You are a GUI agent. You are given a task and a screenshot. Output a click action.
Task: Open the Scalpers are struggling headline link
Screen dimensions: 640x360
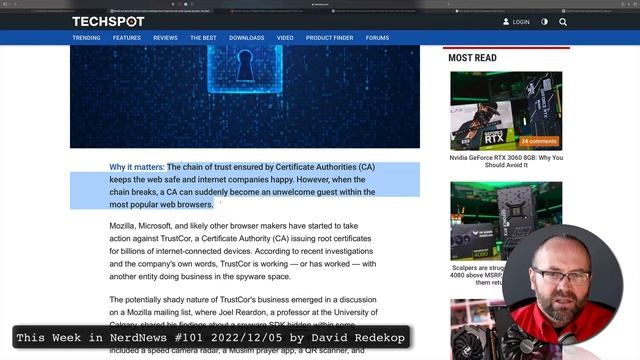click(x=477, y=275)
